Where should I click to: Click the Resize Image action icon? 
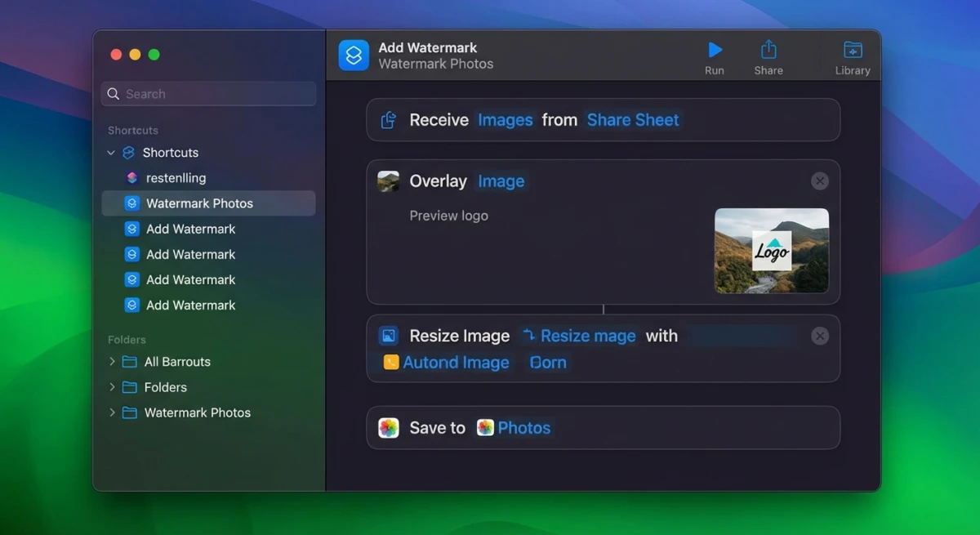tap(389, 336)
